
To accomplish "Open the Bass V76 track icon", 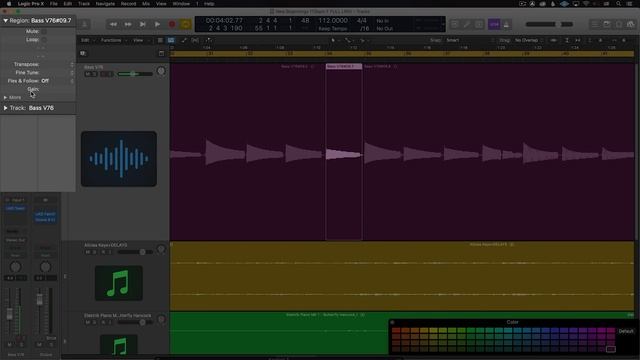I will coord(119,159).
